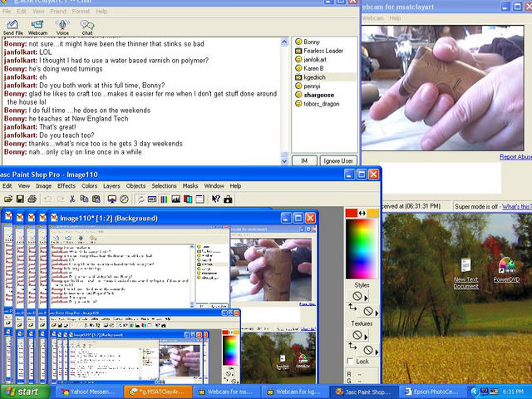
Task: Click the IM button in chat
Action: (304, 160)
